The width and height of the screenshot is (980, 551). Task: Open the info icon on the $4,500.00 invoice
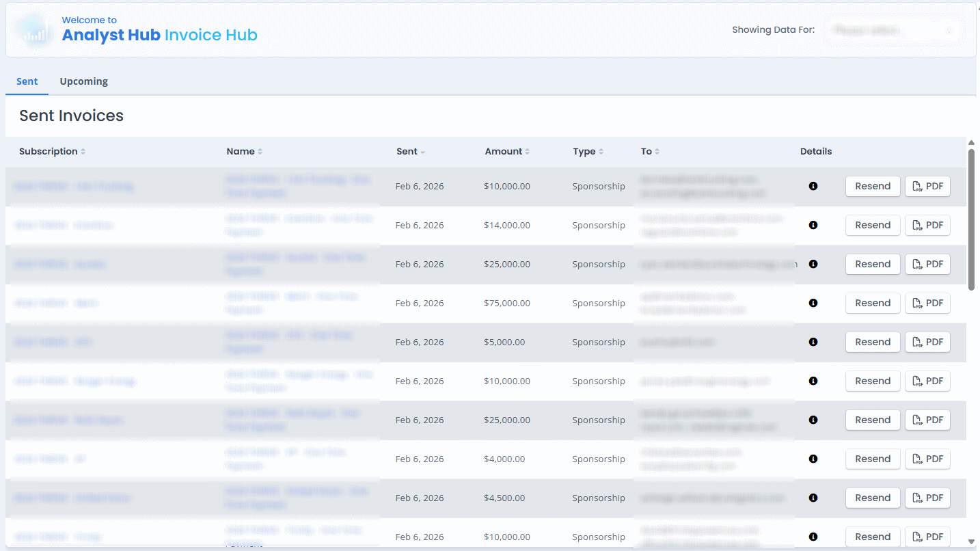tap(813, 498)
